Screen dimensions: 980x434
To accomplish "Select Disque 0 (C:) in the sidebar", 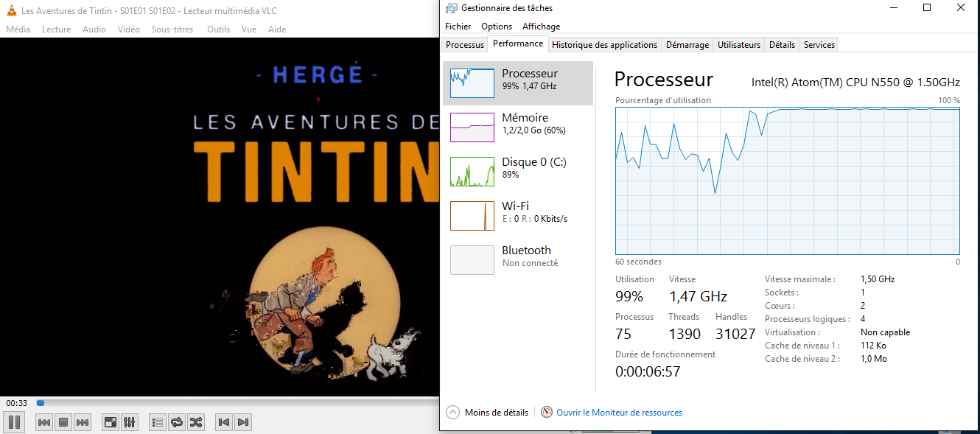I will [x=518, y=172].
